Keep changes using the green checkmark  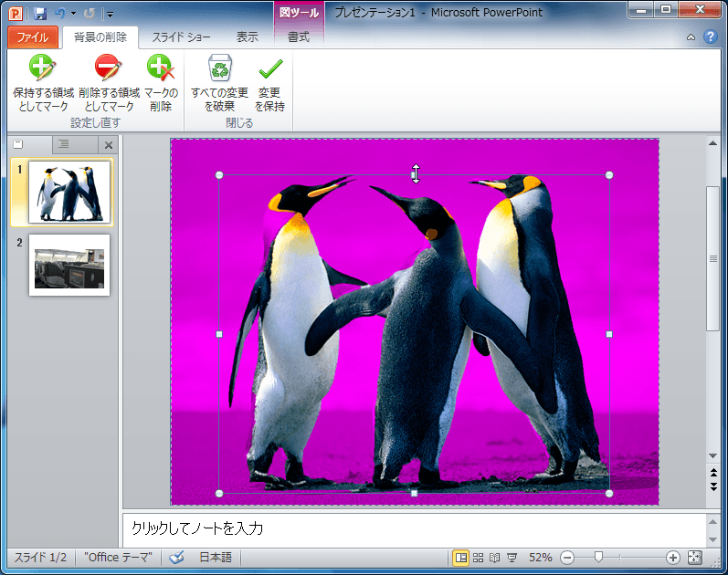click(269, 84)
